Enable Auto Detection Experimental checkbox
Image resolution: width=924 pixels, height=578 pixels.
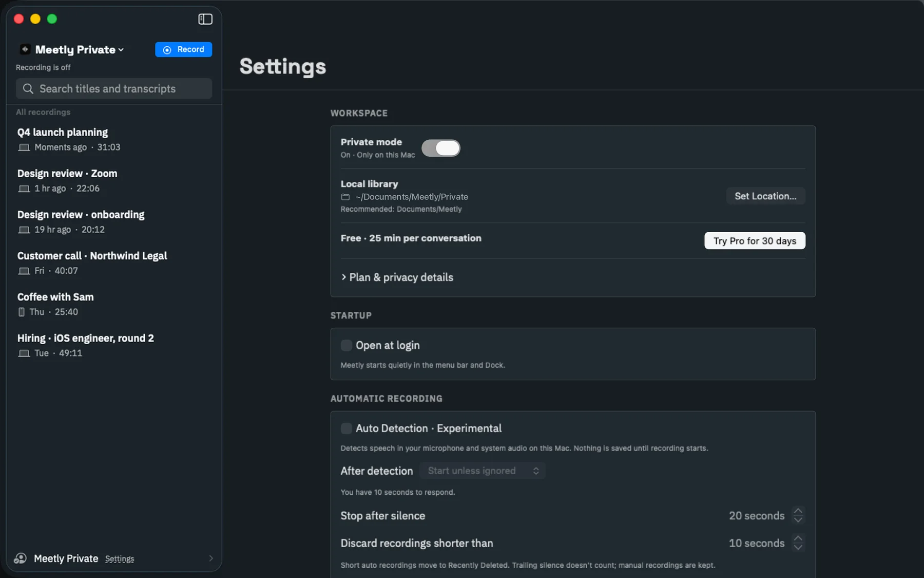coord(346,428)
